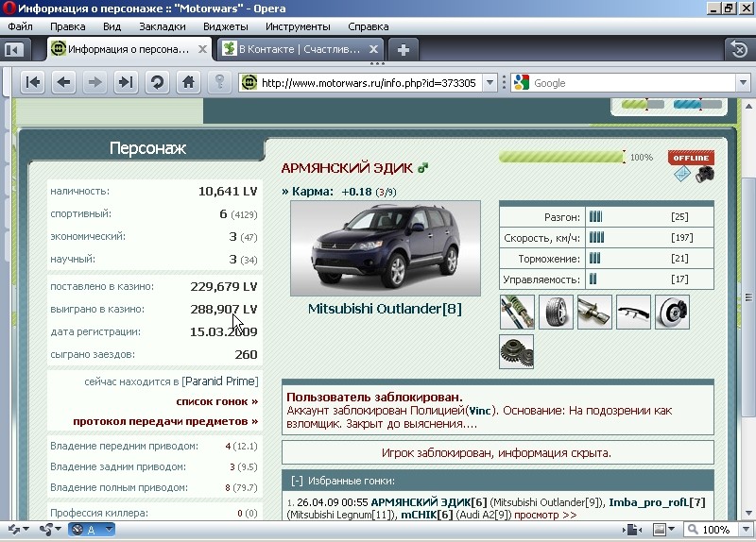The height and width of the screenshot is (542, 756).
Task: Open the Файл menu
Action: coord(20,26)
